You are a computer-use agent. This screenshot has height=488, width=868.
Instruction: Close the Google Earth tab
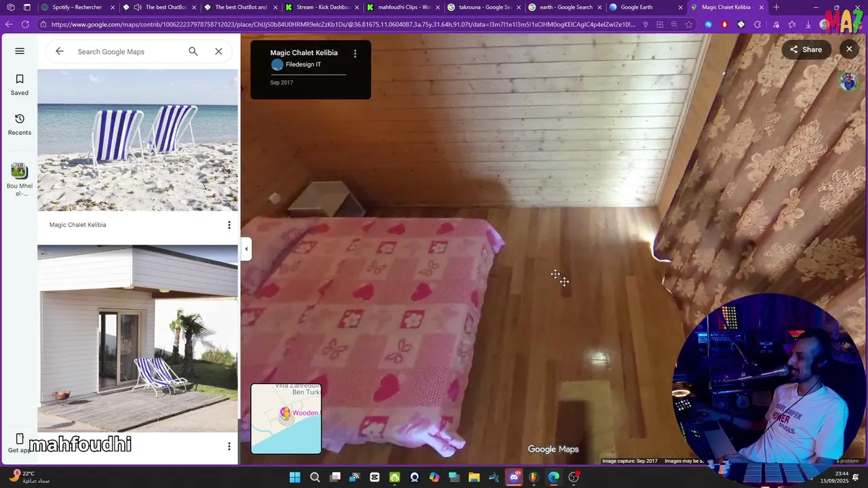[680, 7]
